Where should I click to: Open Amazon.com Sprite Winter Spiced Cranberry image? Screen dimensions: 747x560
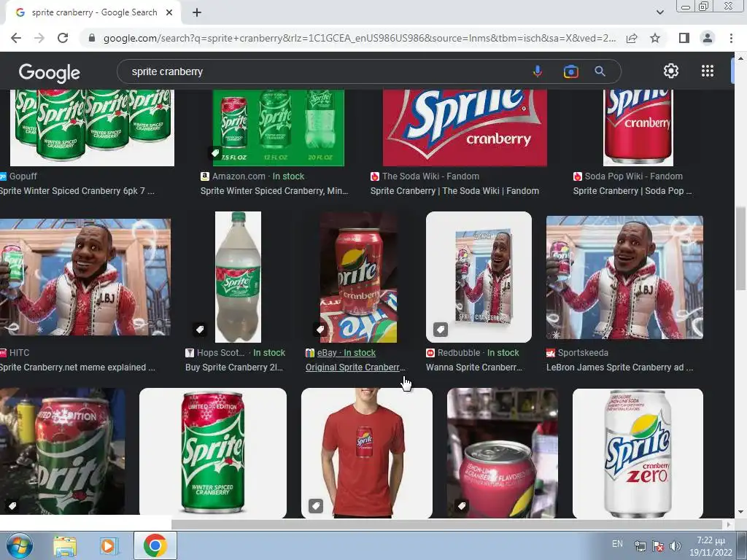(278, 128)
